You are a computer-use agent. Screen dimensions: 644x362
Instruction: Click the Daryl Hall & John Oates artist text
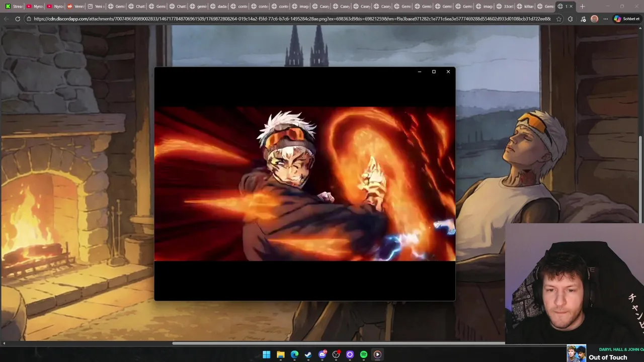(621, 349)
